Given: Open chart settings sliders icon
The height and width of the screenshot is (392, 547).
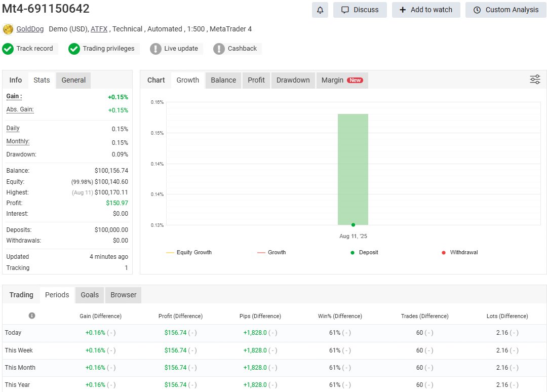Looking at the screenshot, I should [535, 80].
